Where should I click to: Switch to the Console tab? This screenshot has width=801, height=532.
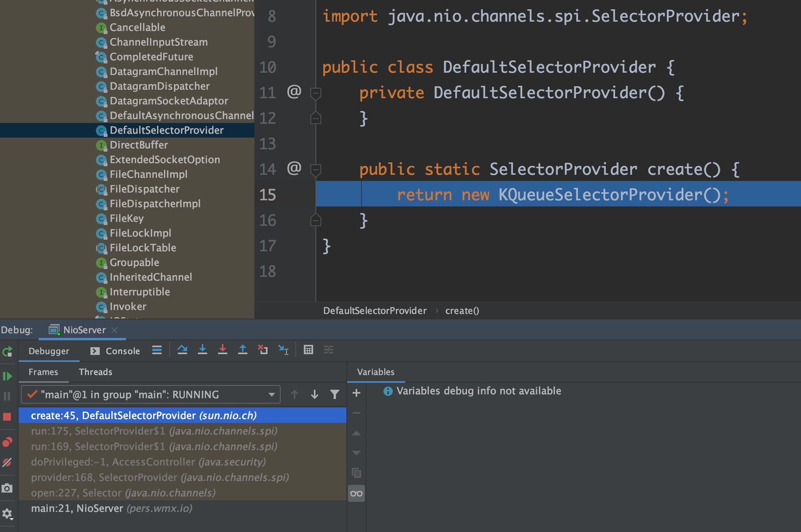(x=115, y=351)
